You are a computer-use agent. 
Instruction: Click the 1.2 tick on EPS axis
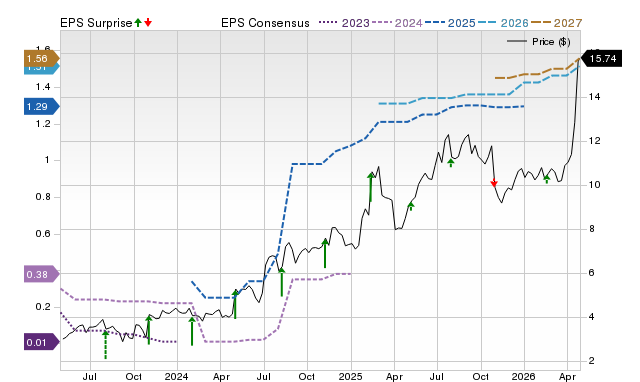[x=43, y=124]
